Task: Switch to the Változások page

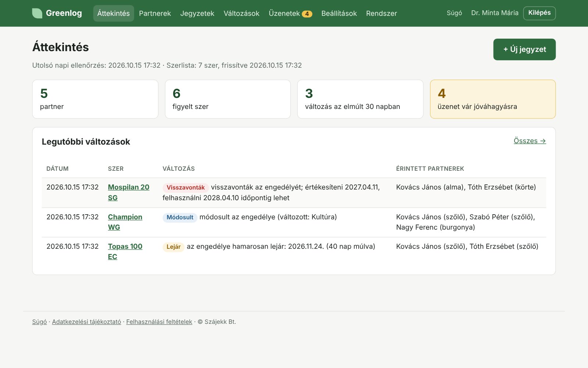Action: (x=241, y=13)
